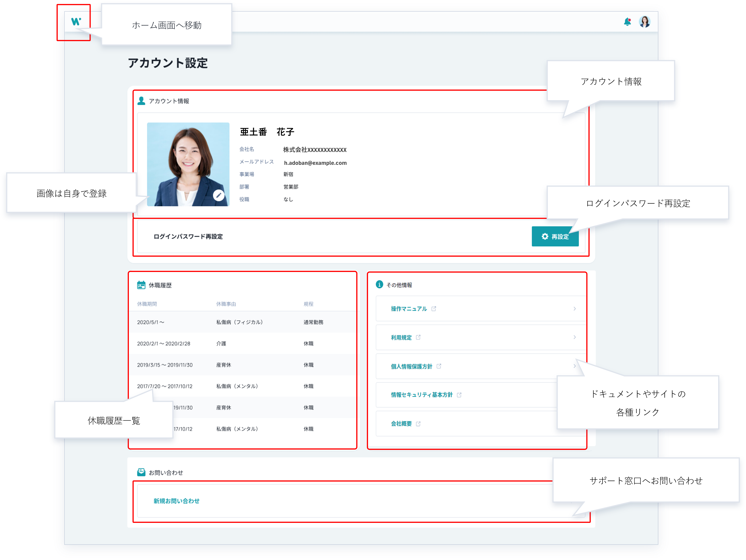Click external-link icon next to 操作マニュアル
This screenshot has width=746, height=560.
point(434,308)
